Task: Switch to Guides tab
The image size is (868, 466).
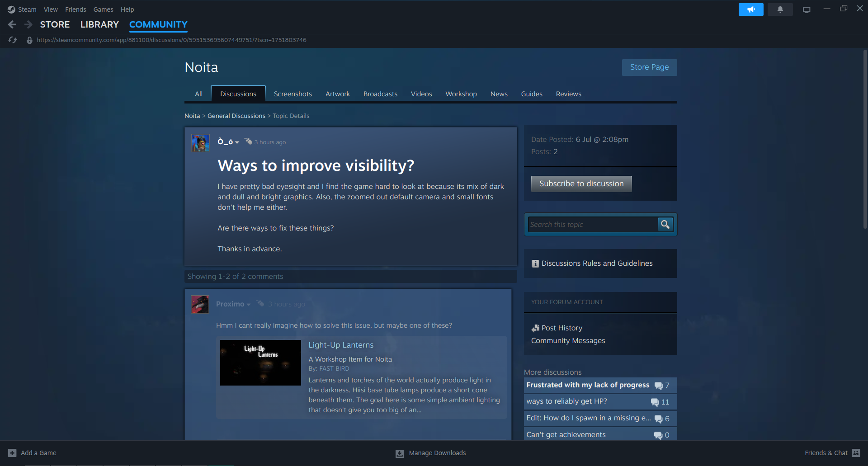Action: (532, 94)
